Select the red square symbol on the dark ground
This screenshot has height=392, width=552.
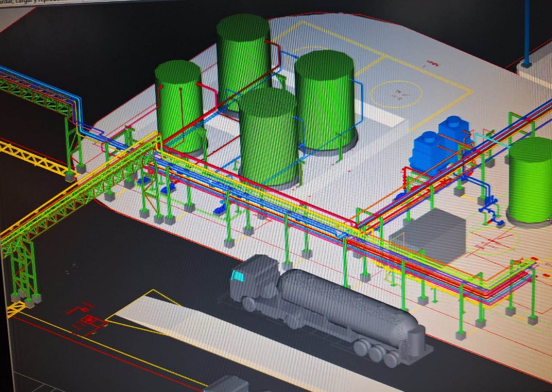tap(89, 320)
